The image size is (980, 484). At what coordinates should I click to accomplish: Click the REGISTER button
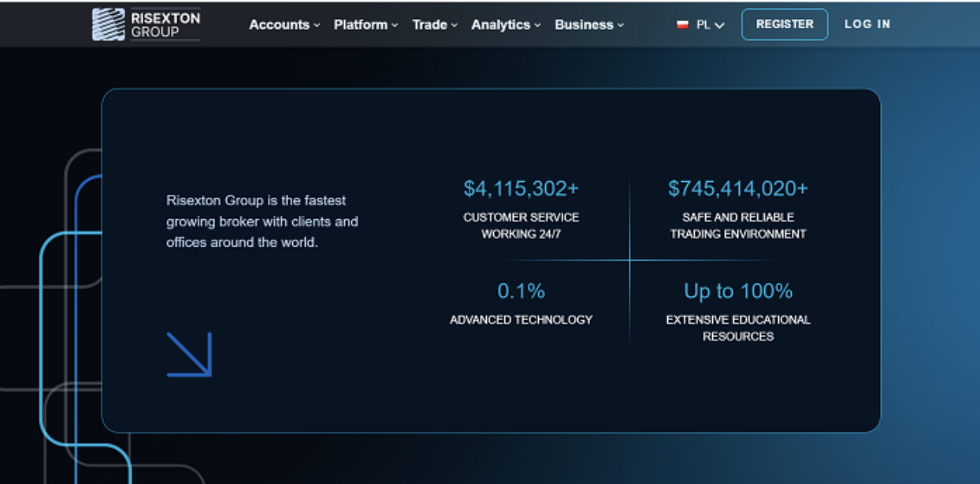785,24
